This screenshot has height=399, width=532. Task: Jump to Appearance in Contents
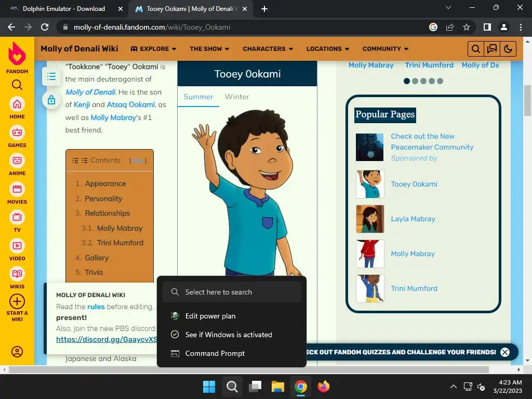coord(105,183)
